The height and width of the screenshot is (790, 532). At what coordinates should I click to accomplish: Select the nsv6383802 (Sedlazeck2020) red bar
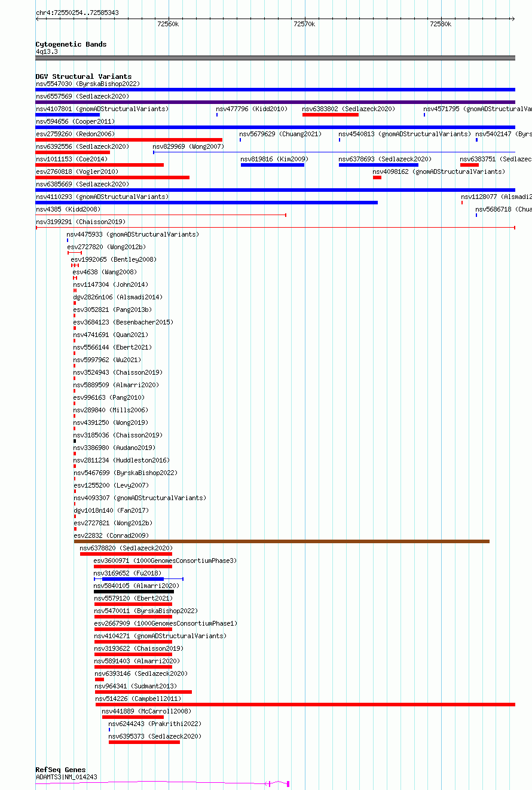331,115
